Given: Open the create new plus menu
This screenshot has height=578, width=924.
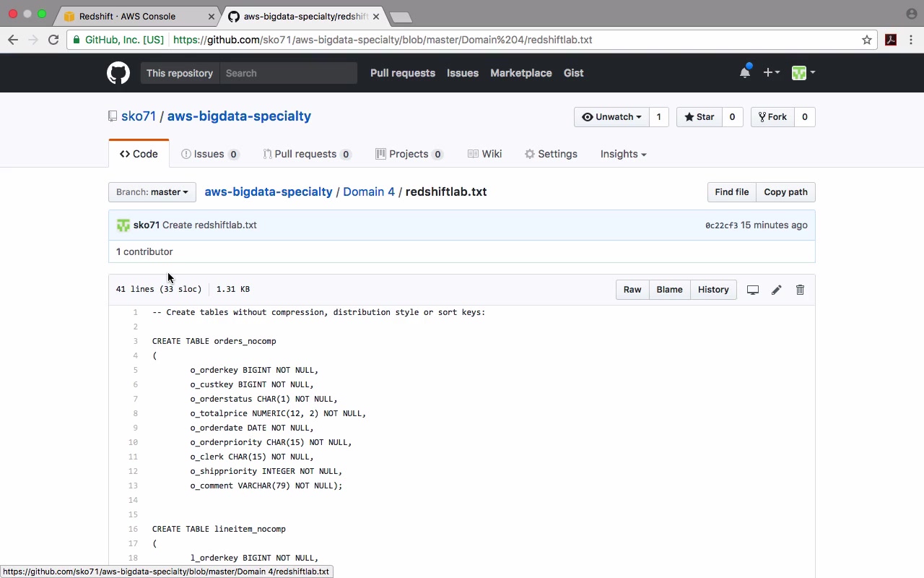Looking at the screenshot, I should tap(771, 72).
